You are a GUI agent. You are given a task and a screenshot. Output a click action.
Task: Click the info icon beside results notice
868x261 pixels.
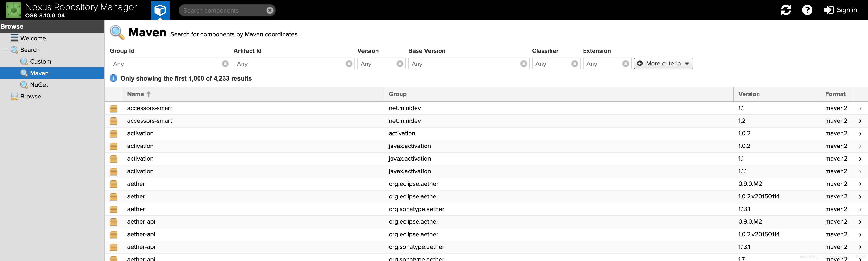[x=113, y=78]
